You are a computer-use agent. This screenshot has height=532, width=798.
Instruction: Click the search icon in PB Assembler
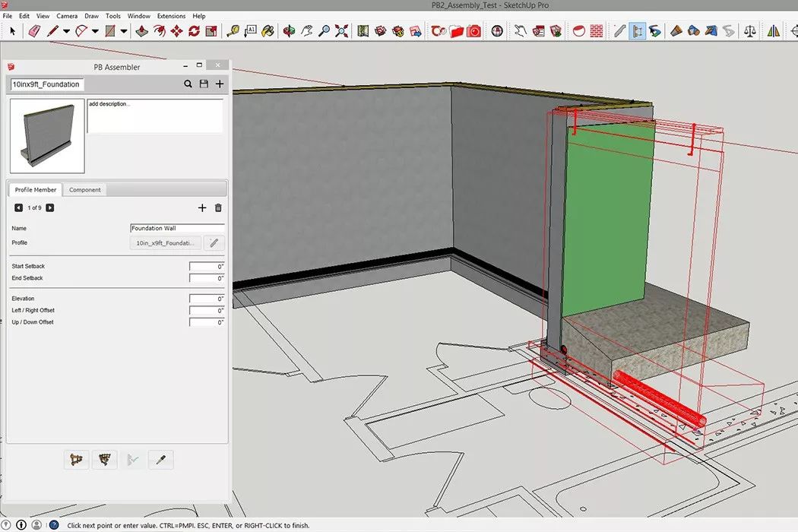[188, 84]
